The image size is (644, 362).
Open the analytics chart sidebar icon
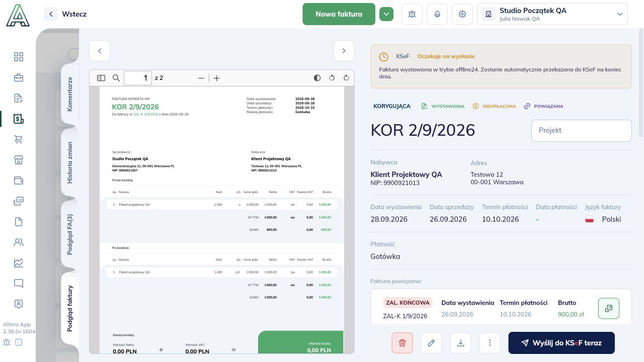pos(19,263)
